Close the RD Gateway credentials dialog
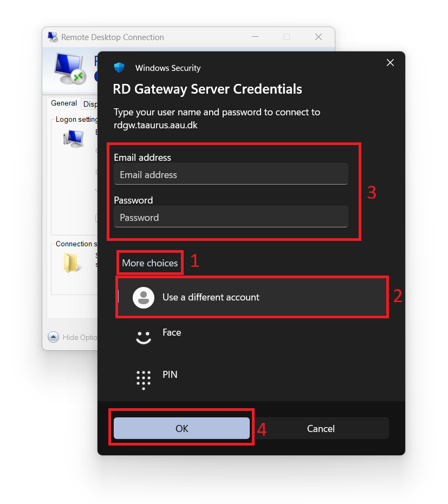The height and width of the screenshot is (504, 448). click(x=390, y=62)
